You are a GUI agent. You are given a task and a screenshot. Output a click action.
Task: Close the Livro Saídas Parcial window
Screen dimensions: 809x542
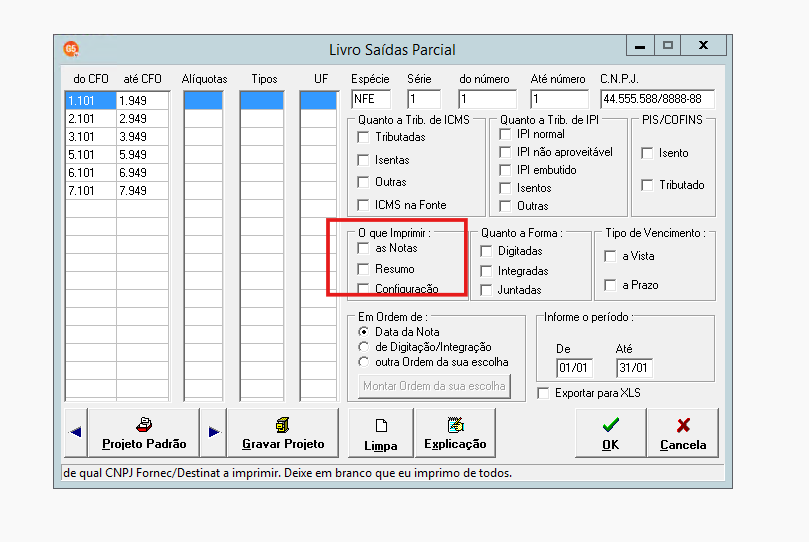click(703, 45)
